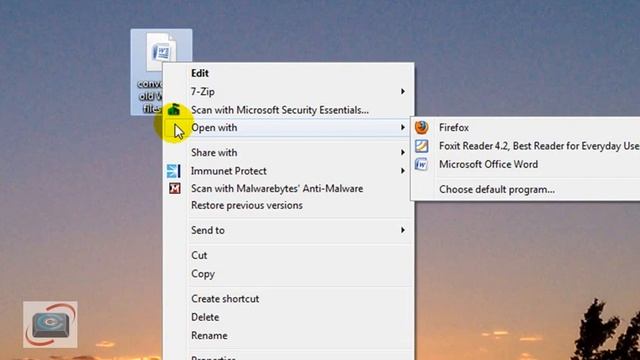The height and width of the screenshot is (360, 640).
Task: Open with Foxit Reader 4.2
Action: point(526,146)
